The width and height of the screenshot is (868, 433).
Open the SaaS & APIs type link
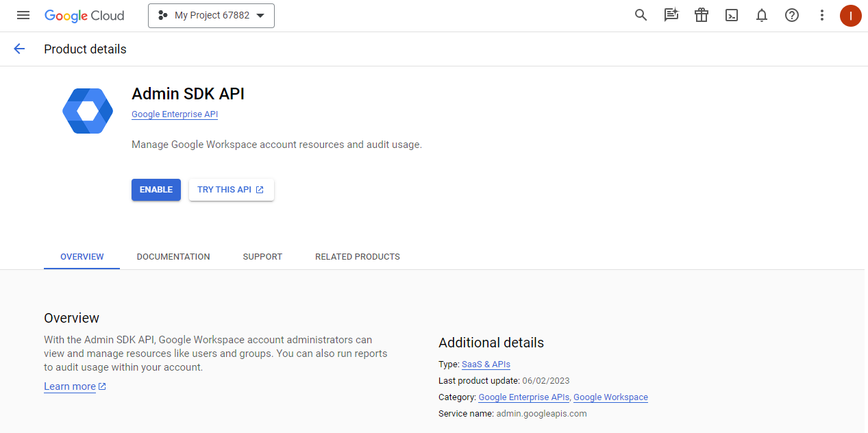486,364
